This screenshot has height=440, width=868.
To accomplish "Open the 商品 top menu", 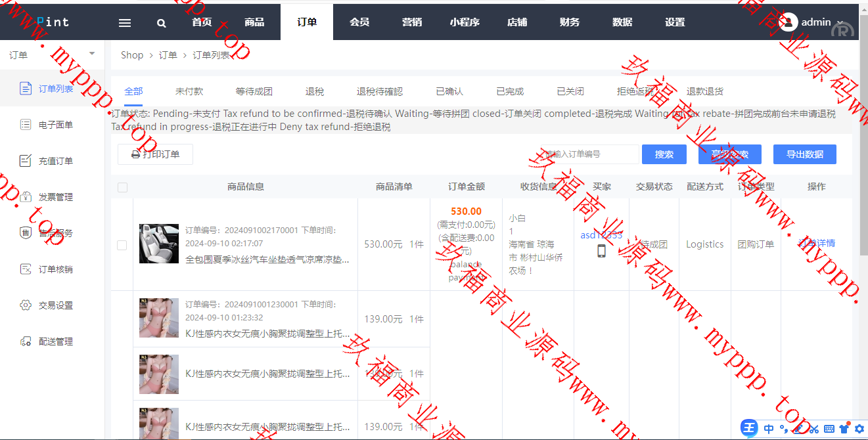I will [254, 22].
